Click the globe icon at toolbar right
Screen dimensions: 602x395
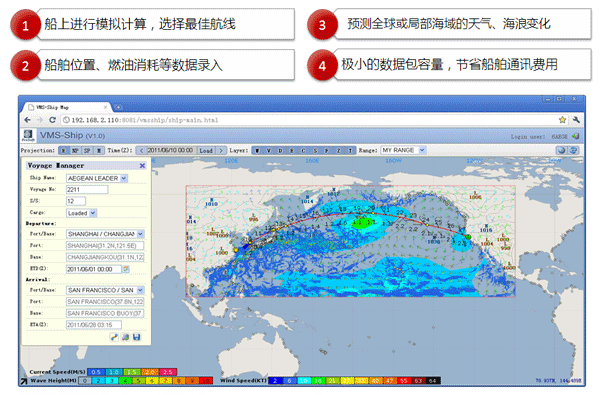[562, 150]
